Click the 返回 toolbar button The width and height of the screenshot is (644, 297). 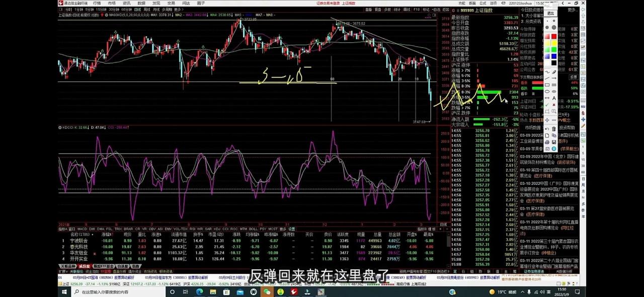pyautogui.click(x=446, y=10)
